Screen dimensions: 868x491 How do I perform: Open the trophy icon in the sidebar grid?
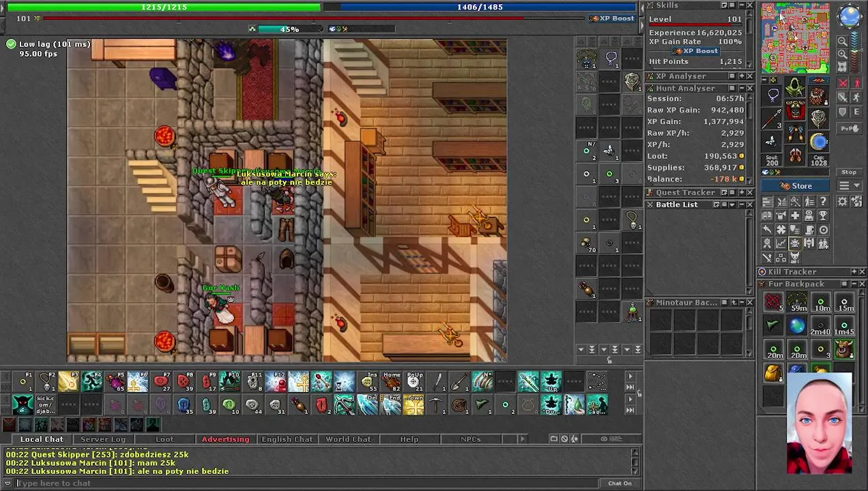[x=824, y=215]
